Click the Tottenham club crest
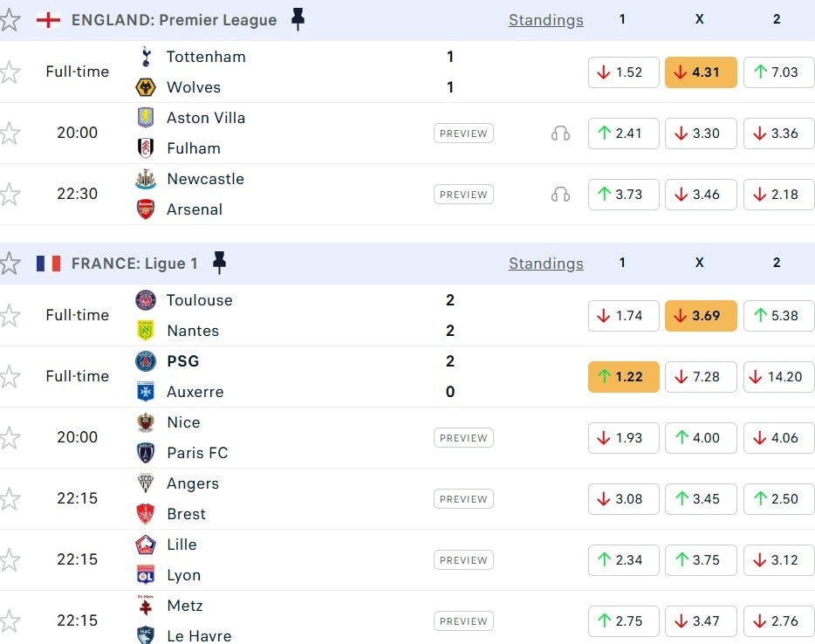This screenshot has width=815, height=644. tap(146, 57)
